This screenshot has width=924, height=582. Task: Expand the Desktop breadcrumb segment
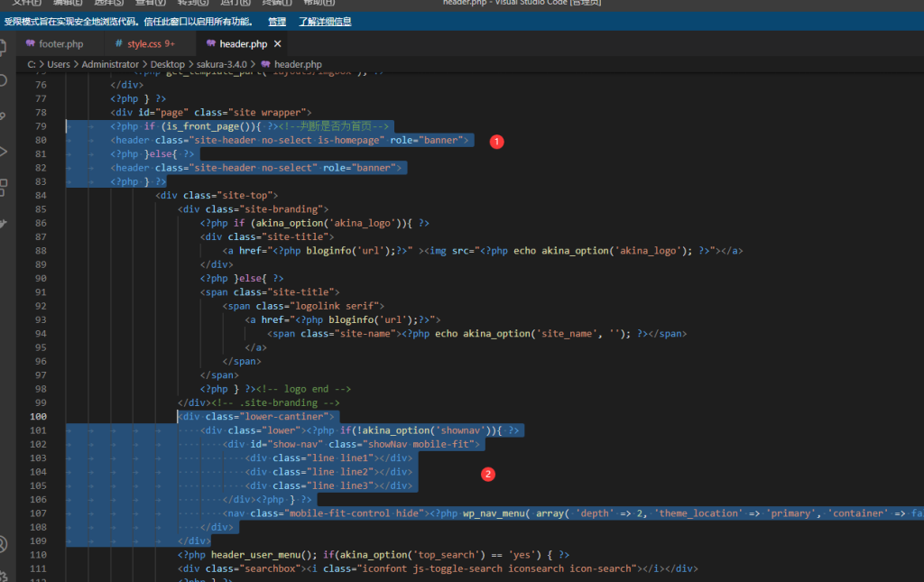(167, 64)
